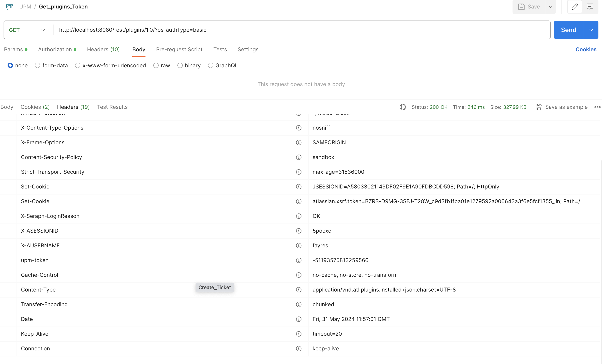Image resolution: width=602 pixels, height=364 pixels.
Task: Click the info icon beside X-AUSERNAME header
Action: click(x=299, y=246)
